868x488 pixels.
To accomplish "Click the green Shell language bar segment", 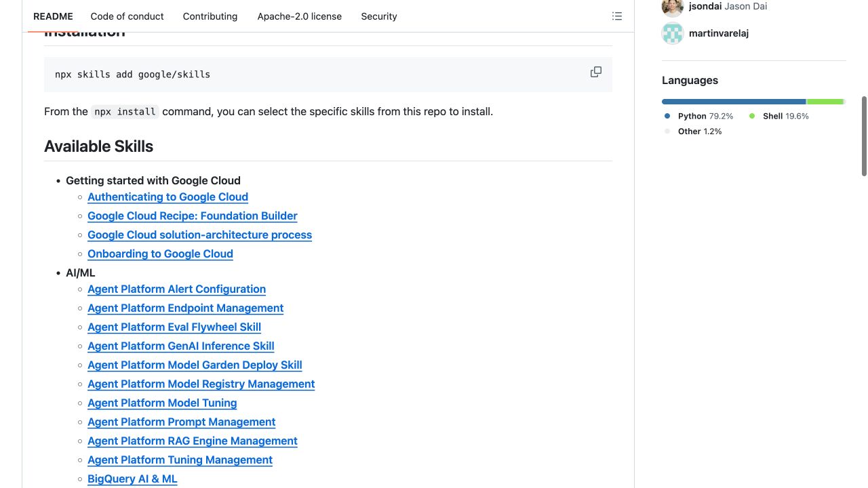I will pyautogui.click(x=825, y=102).
